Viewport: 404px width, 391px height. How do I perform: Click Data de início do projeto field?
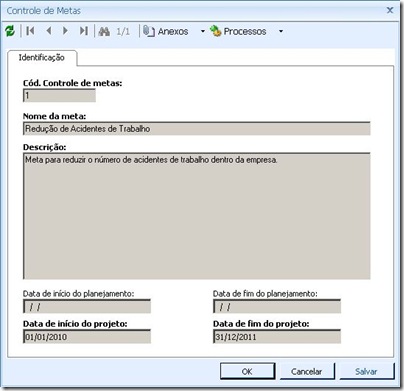(87, 337)
